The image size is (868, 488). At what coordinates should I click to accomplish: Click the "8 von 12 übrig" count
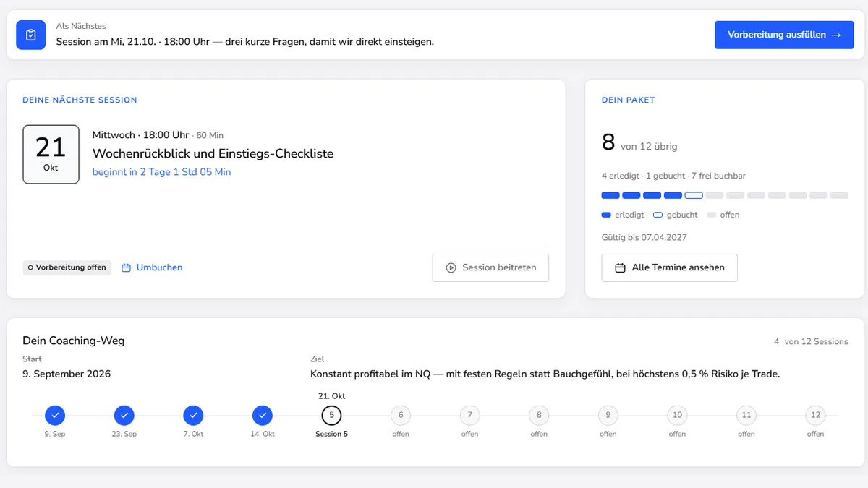tap(639, 142)
